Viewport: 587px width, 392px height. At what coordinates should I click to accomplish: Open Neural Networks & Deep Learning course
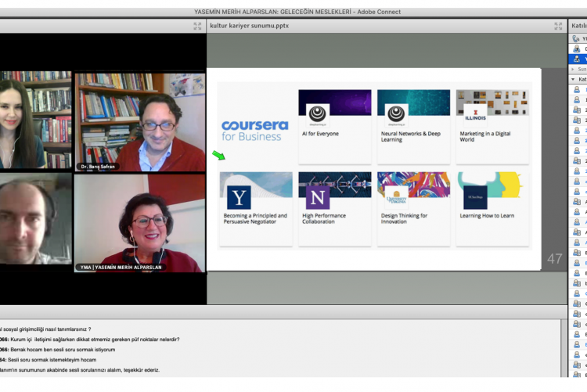click(413, 125)
